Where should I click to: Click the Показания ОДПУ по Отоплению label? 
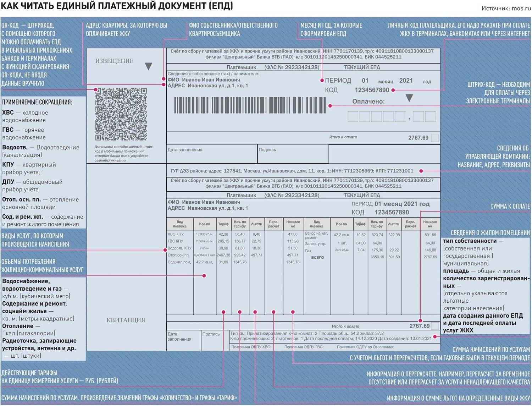click(365, 347)
